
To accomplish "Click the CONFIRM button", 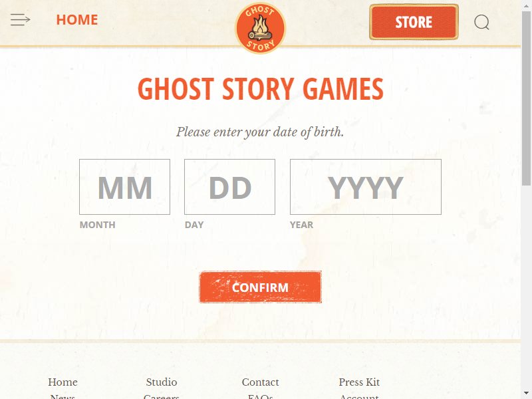I will pos(260,287).
